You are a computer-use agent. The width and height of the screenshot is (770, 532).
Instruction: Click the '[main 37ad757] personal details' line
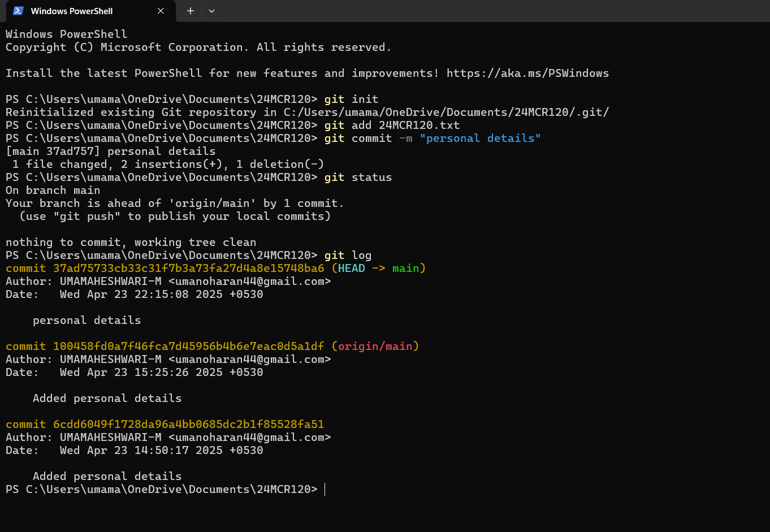111,151
